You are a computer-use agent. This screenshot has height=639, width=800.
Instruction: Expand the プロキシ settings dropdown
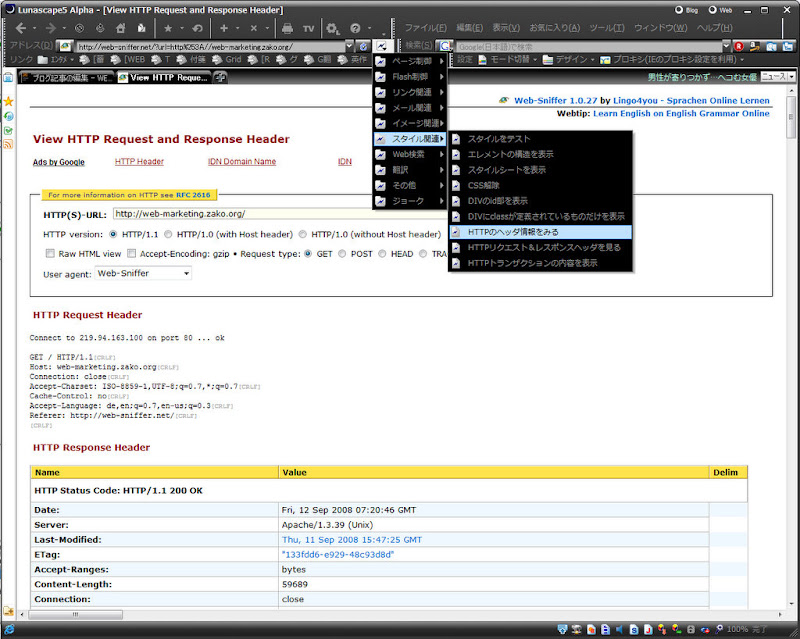click(x=742, y=60)
